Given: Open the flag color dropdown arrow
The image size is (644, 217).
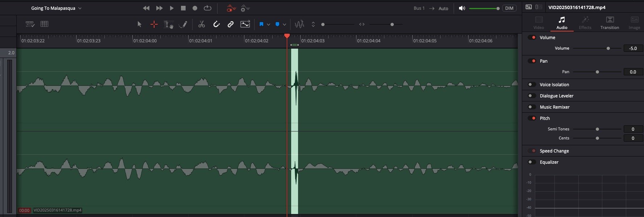Looking at the screenshot, I should coord(268,24).
